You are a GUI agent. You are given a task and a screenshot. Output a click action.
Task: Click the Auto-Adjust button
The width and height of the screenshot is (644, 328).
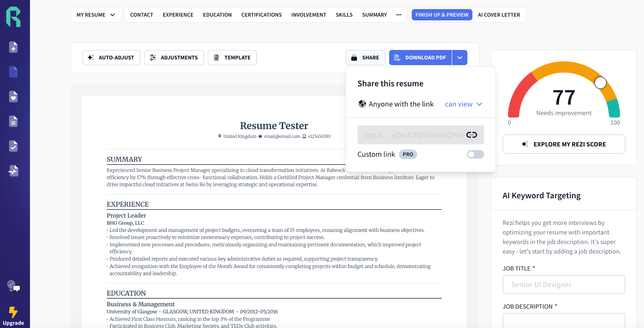111,57
